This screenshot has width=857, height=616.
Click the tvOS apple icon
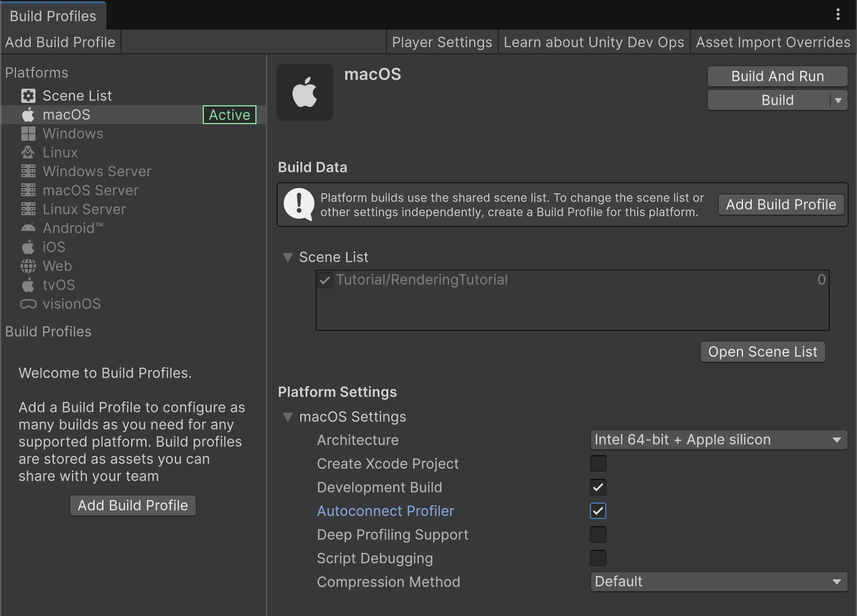(28, 285)
